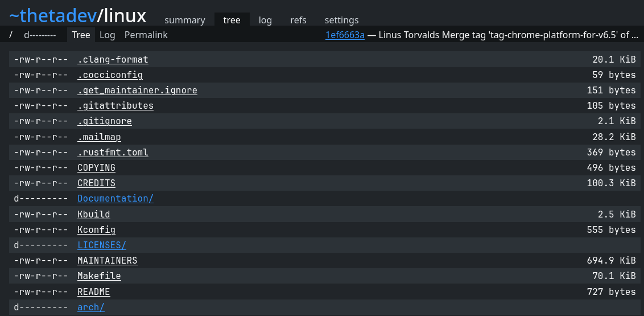The image size is (644, 316).
Task: Enter the arch/ directory
Action: [90, 307]
